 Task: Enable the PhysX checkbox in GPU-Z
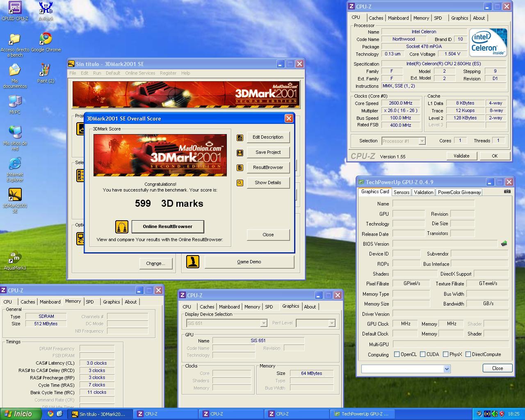(445, 354)
